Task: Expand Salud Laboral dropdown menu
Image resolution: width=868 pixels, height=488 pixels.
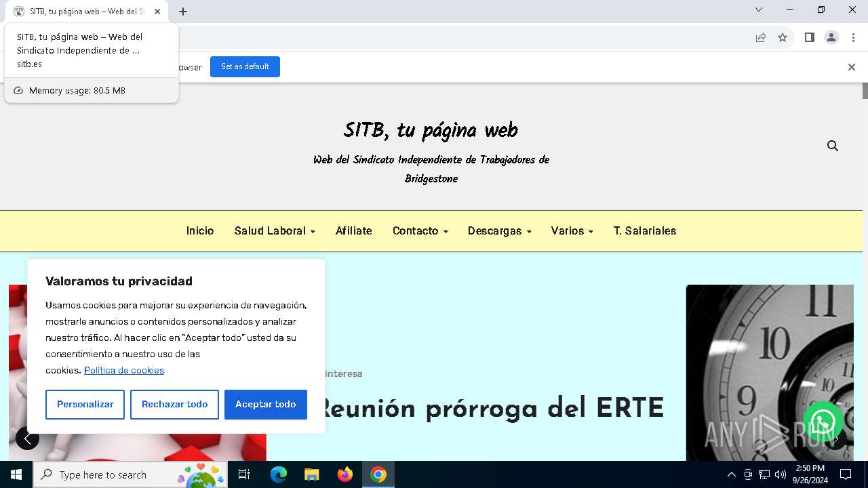Action: [x=275, y=231]
